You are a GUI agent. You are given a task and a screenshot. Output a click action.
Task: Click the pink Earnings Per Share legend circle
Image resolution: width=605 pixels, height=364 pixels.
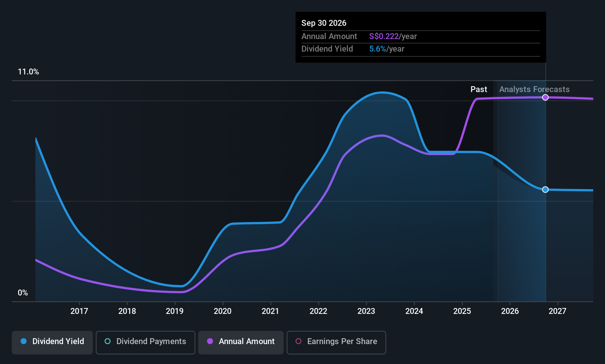[x=298, y=341]
